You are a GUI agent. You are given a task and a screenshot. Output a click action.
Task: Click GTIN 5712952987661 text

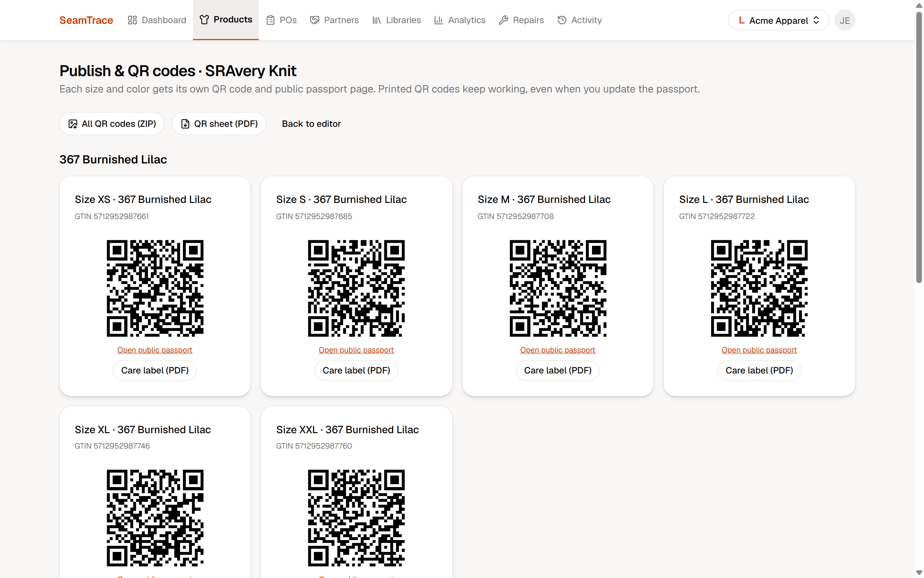pos(112,216)
